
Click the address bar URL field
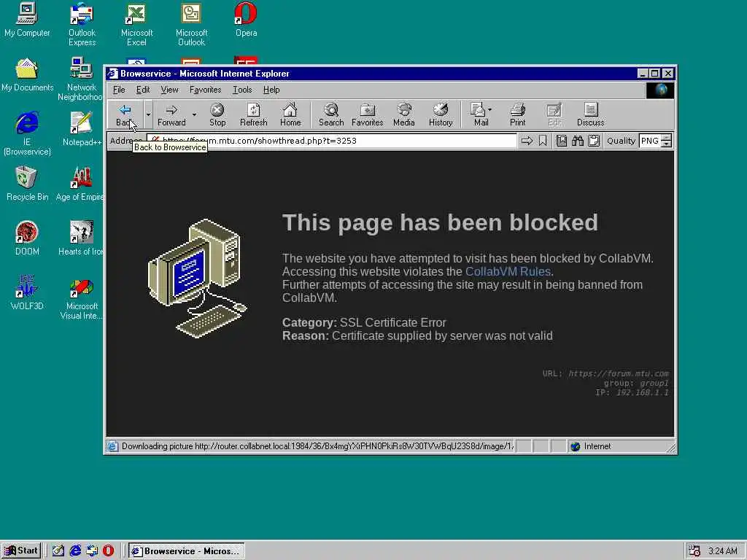[x=332, y=141]
